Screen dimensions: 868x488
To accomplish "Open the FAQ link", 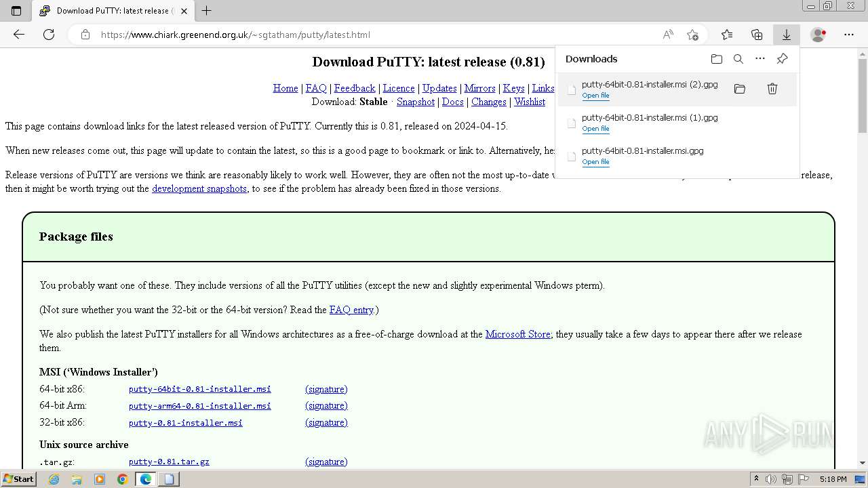I will [x=316, y=88].
